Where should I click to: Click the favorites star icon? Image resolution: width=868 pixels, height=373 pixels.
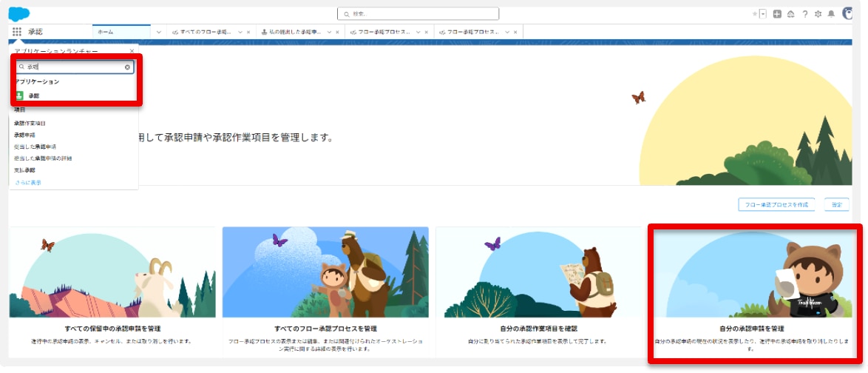coord(754,14)
